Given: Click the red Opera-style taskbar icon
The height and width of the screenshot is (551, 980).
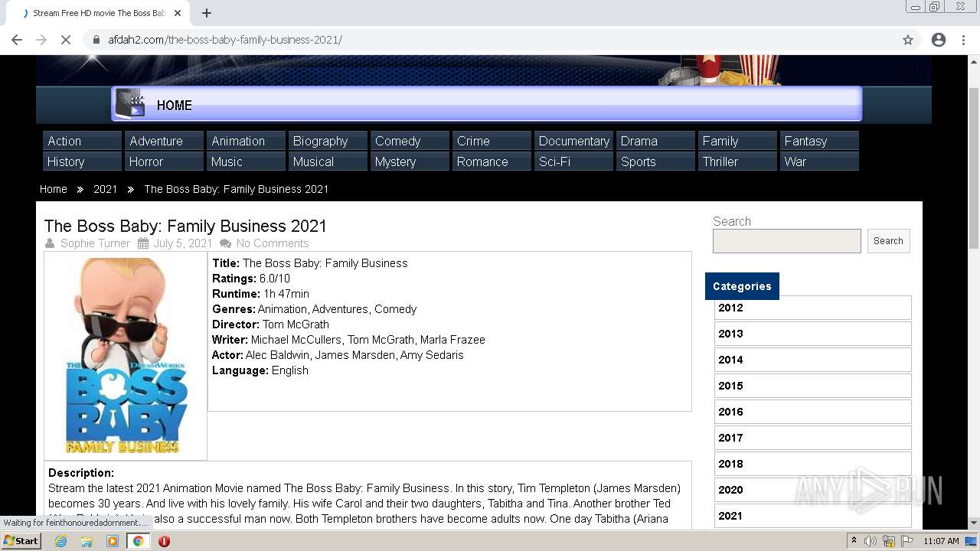Looking at the screenshot, I should pos(164,541).
